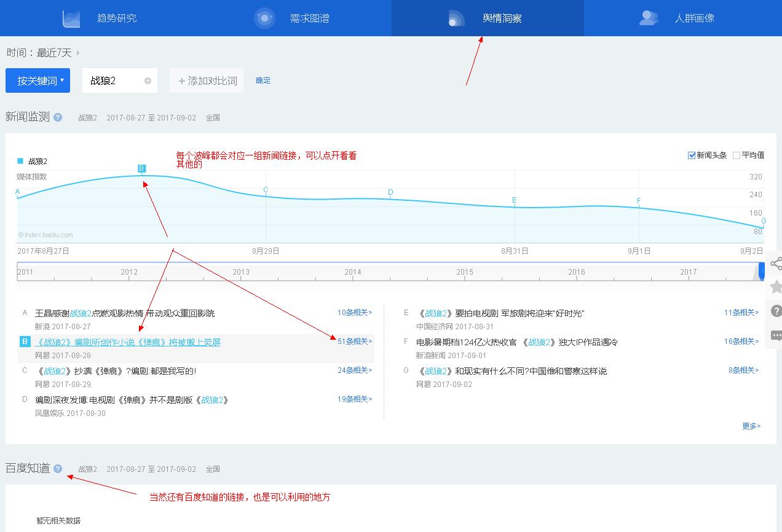Open the feedback comment icon on the right edge
The width and height of the screenshot is (782, 532).
point(776,335)
